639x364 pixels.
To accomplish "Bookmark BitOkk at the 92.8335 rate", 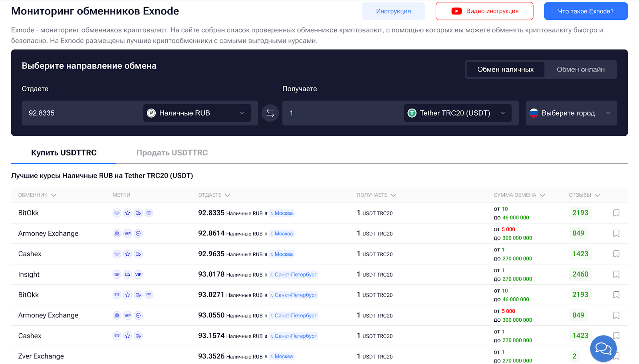I will point(616,213).
